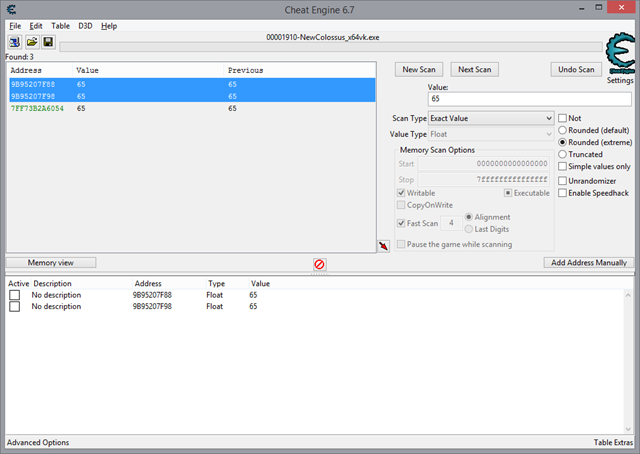This screenshot has height=454, width=640.
Task: Click the Value input field
Action: click(529, 100)
